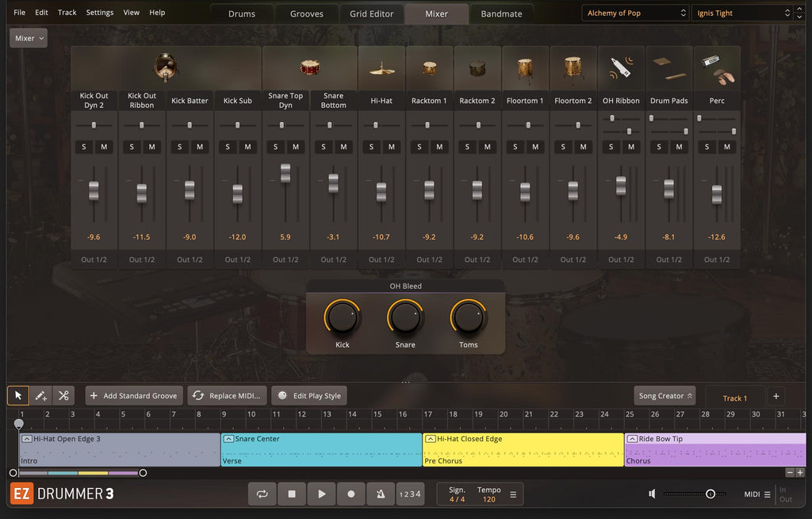The height and width of the screenshot is (519, 812).
Task: Open the tempo menu hamburger icon
Action: pos(513,494)
